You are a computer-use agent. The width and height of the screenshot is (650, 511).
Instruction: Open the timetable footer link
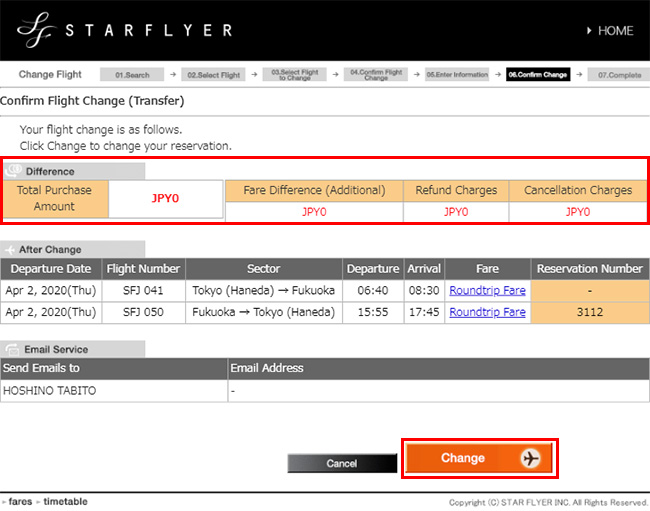click(66, 501)
